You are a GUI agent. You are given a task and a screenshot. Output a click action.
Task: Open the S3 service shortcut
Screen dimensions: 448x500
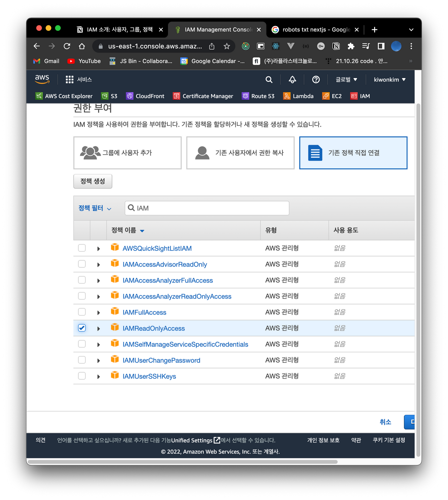109,96
